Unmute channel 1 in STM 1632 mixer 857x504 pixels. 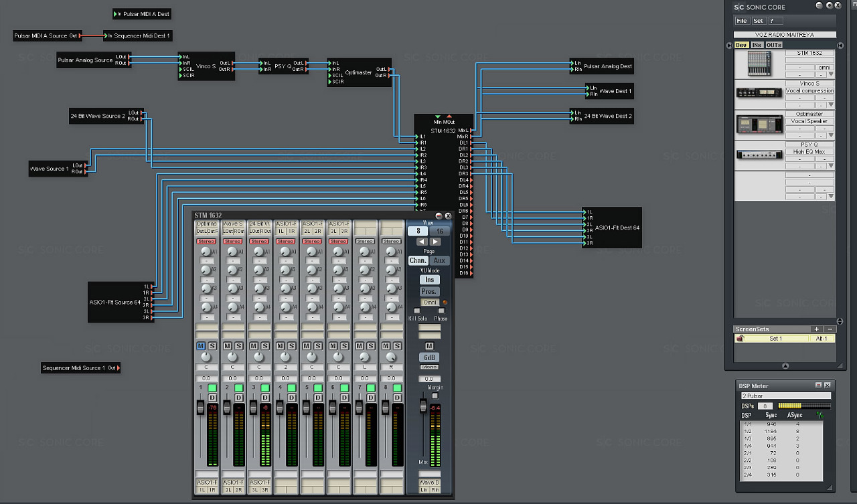pos(201,345)
